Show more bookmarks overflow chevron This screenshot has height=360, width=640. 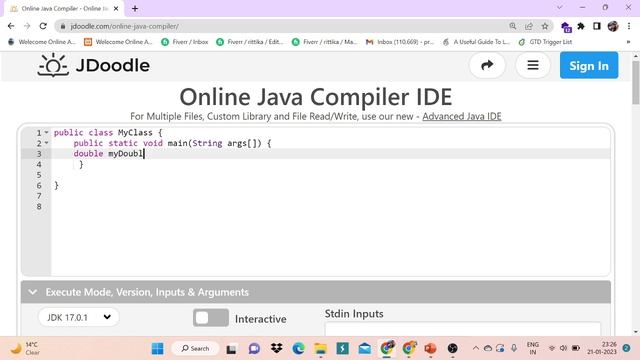628,42
